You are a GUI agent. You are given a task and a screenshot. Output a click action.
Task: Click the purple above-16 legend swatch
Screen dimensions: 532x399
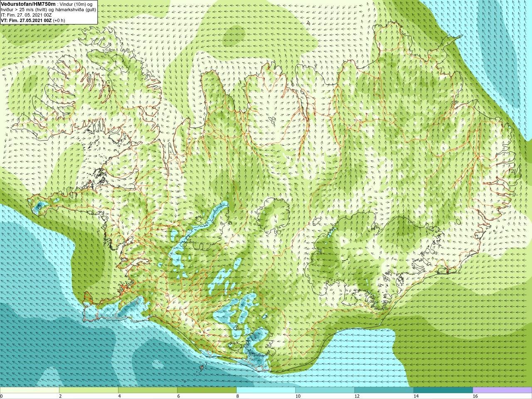502,390
